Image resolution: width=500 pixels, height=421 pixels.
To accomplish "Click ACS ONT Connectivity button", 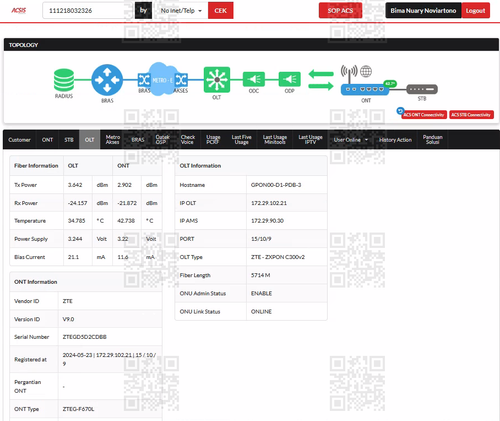I will [x=424, y=115].
